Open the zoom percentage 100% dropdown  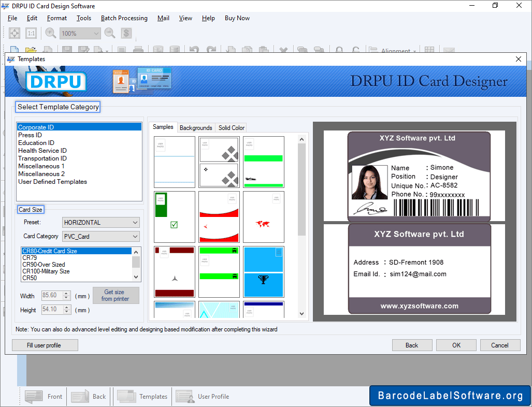96,33
